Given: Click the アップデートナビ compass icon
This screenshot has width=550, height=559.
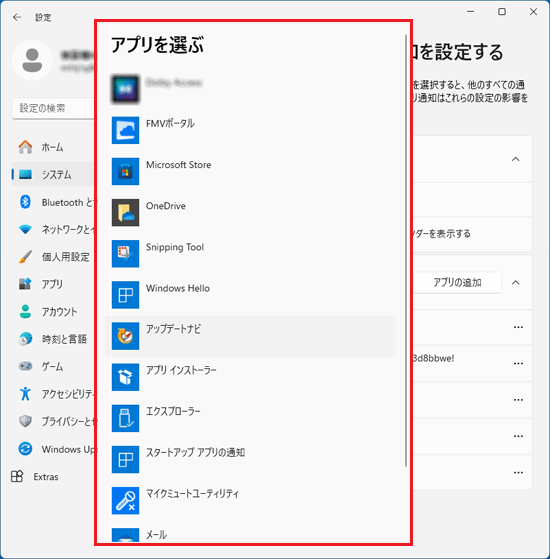Looking at the screenshot, I should coord(125,336).
